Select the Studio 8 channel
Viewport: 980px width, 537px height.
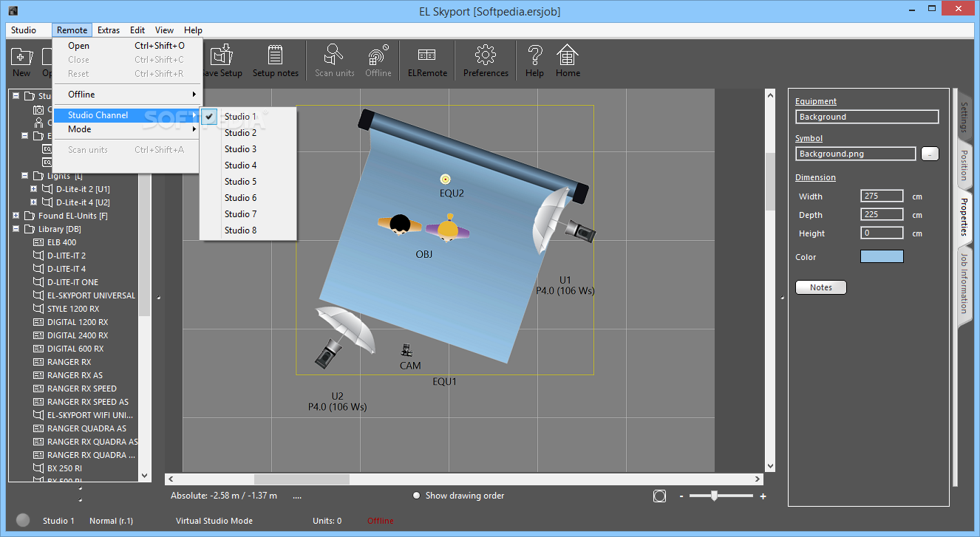(248, 230)
